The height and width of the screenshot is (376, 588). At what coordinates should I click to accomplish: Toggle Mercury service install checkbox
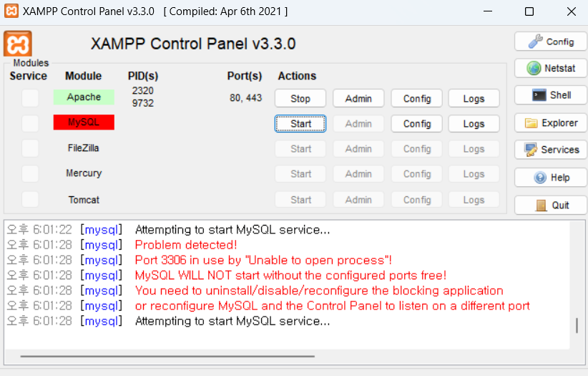30,173
